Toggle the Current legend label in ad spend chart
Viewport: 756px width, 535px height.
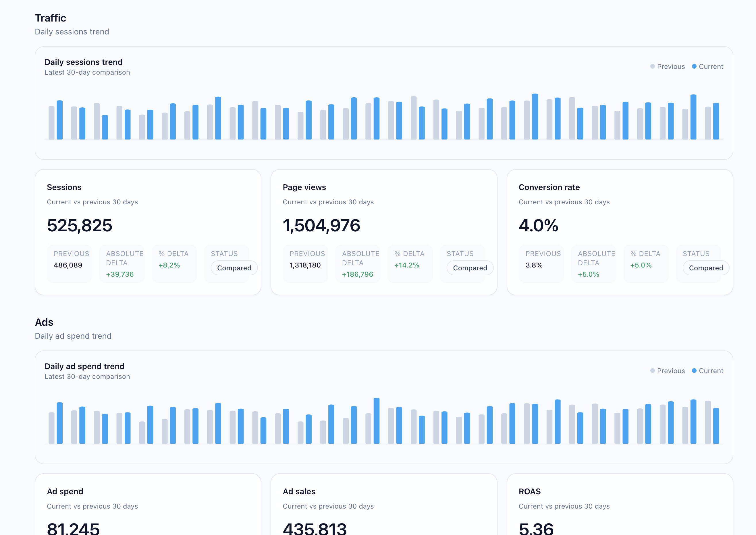point(711,371)
